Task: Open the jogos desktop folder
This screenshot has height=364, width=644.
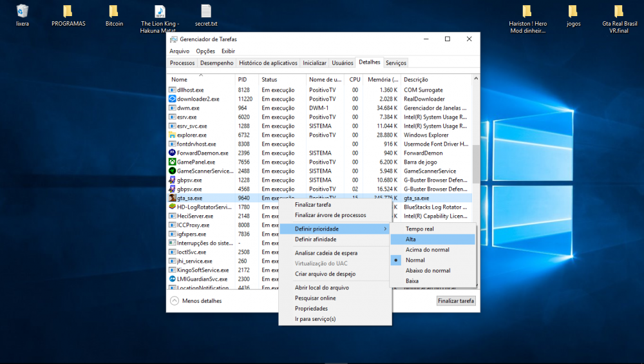Action: 573,12
